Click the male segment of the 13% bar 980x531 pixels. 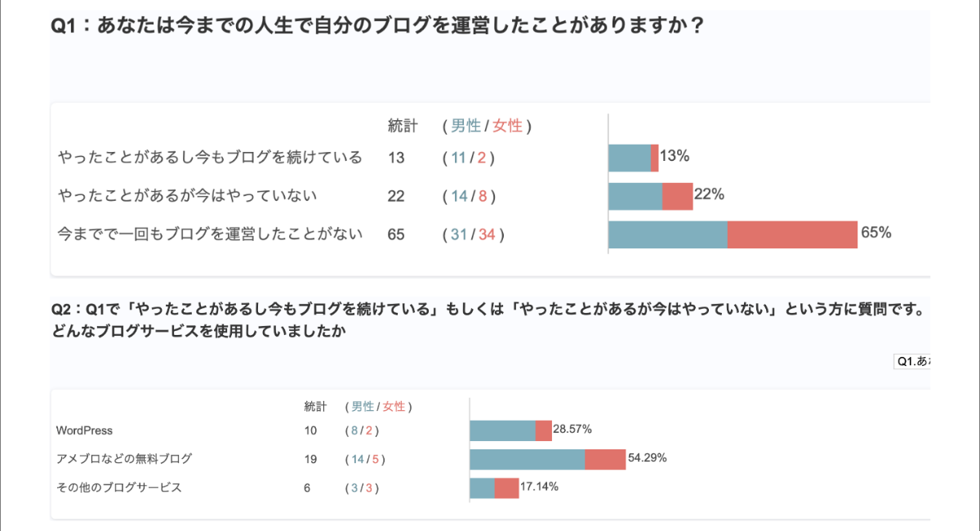click(x=630, y=158)
